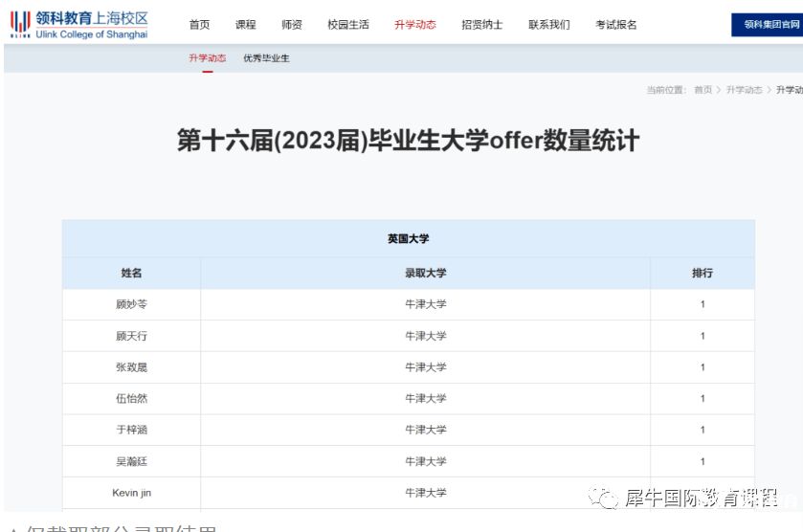Switch to the 升学动态 sub-tab
This screenshot has height=532, width=803.
(x=208, y=58)
